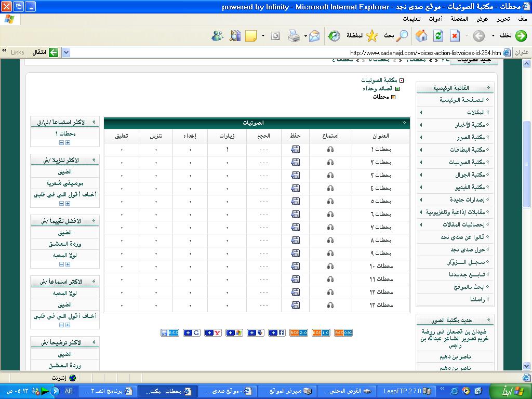Screen dimensions: 532x399
Task: Click the add to Facebook badge
Action: 276,332
